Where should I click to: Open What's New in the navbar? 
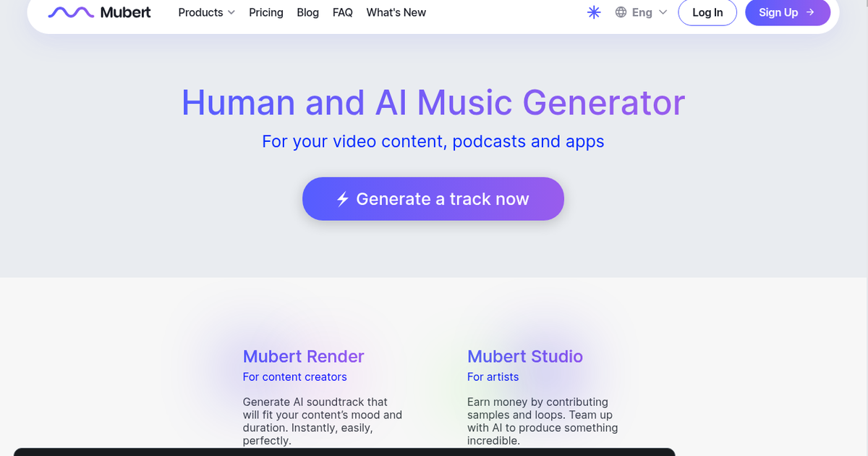(x=396, y=12)
